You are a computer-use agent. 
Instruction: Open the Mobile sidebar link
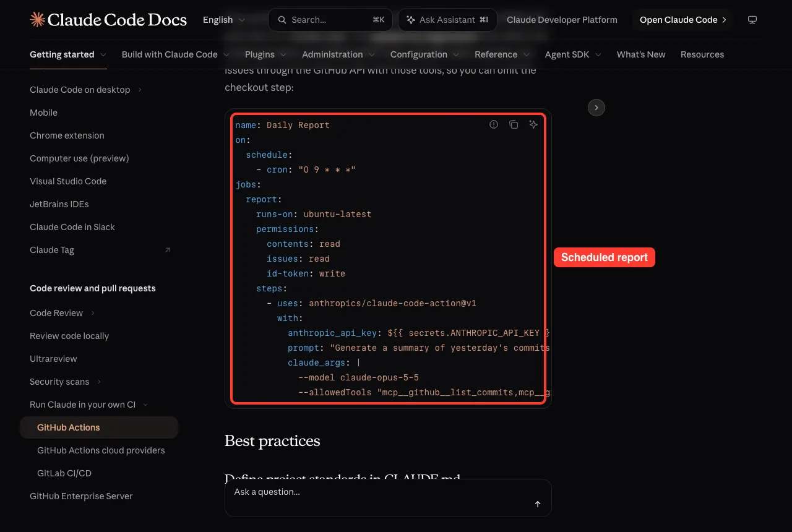click(43, 113)
